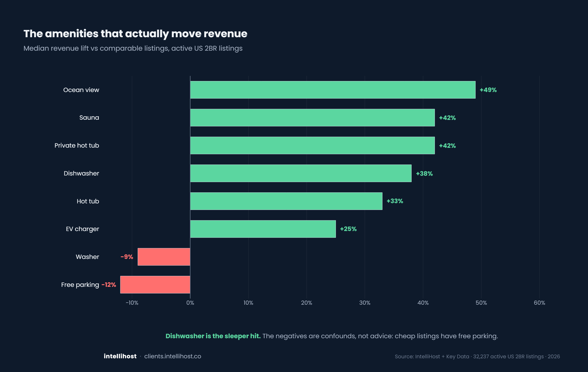This screenshot has width=588, height=372.
Task: Click the Private hot tub bar
Action: point(312,145)
